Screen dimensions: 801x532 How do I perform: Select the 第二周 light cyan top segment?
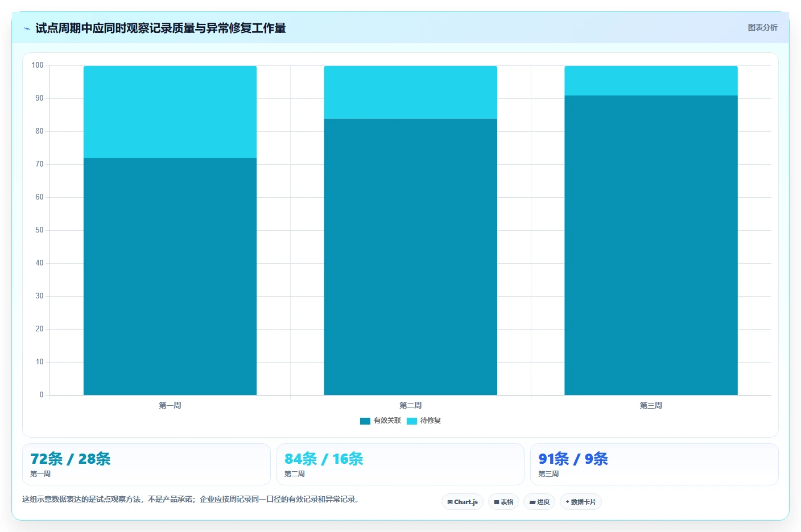point(411,92)
